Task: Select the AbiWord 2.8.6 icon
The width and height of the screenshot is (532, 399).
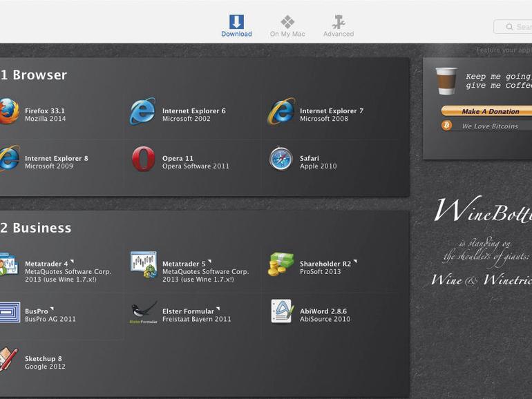Action: pyautogui.click(x=282, y=311)
